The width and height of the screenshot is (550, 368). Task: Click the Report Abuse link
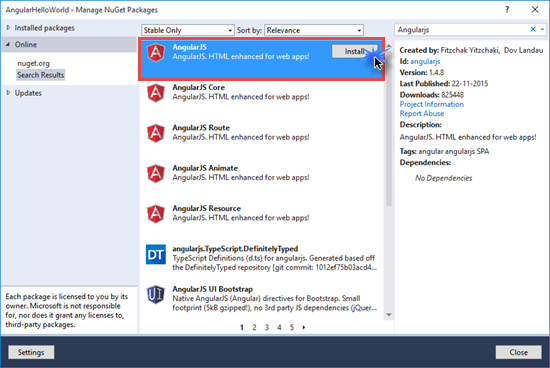pyautogui.click(x=422, y=114)
